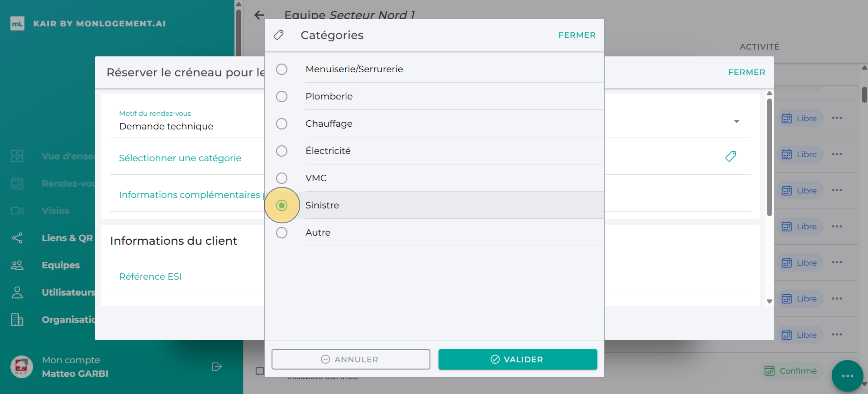
Task: Open Liens & QR share icon
Action: (17, 238)
